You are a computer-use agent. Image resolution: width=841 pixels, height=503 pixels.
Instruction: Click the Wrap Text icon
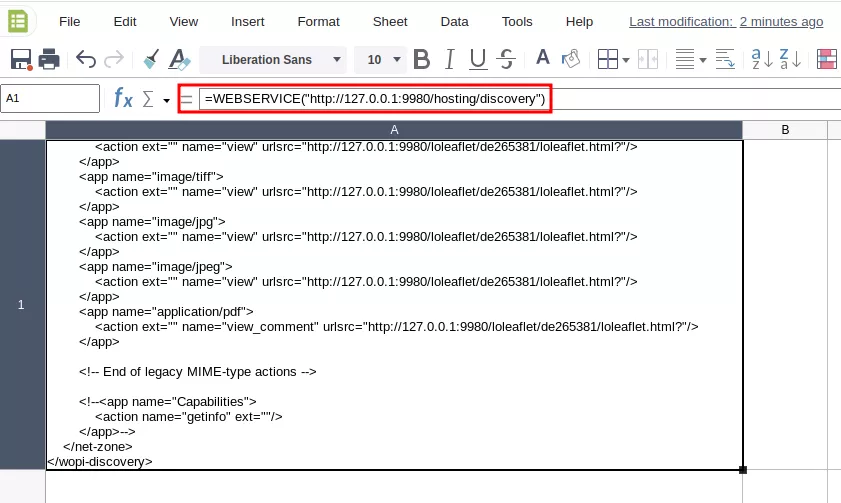click(724, 60)
